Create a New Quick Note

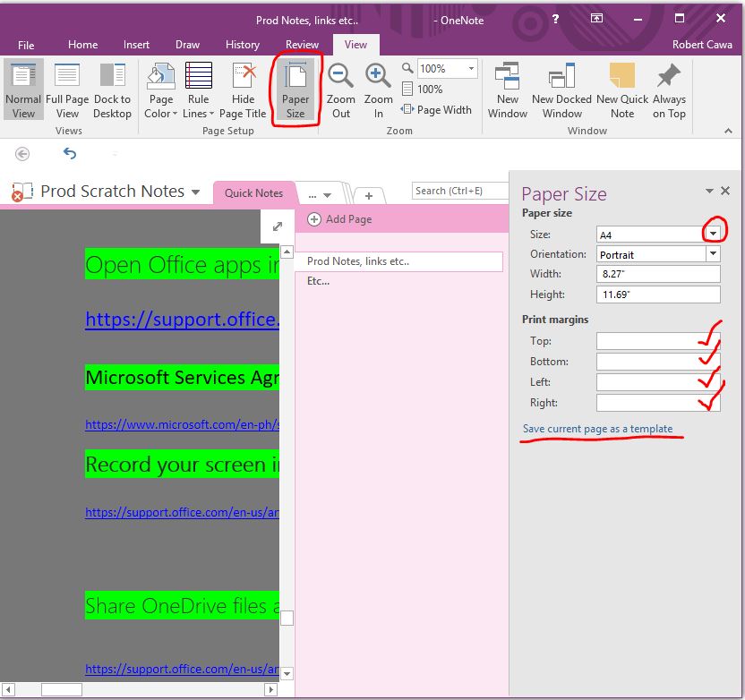coord(622,90)
